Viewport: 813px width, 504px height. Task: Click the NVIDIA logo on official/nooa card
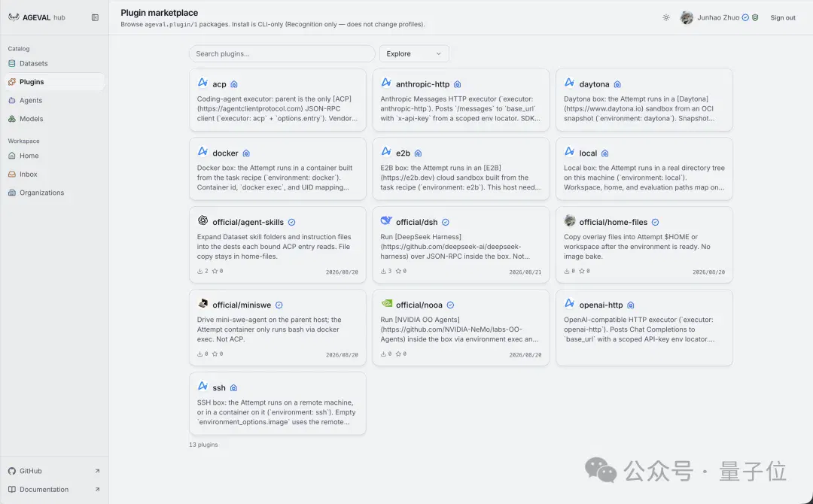386,304
